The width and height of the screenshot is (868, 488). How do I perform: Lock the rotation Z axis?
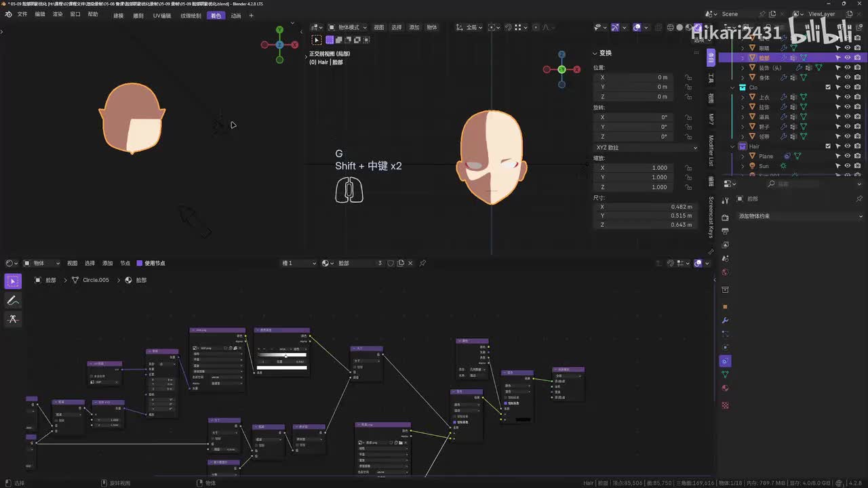688,137
